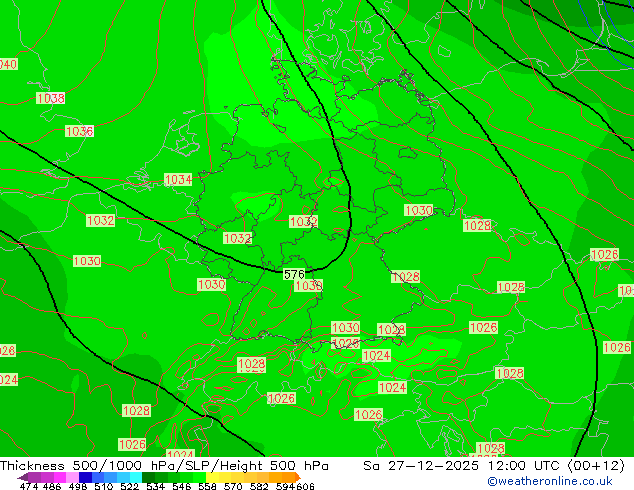Click the '12:00 UTC' valid time text
634x490 pixels.
524,466
